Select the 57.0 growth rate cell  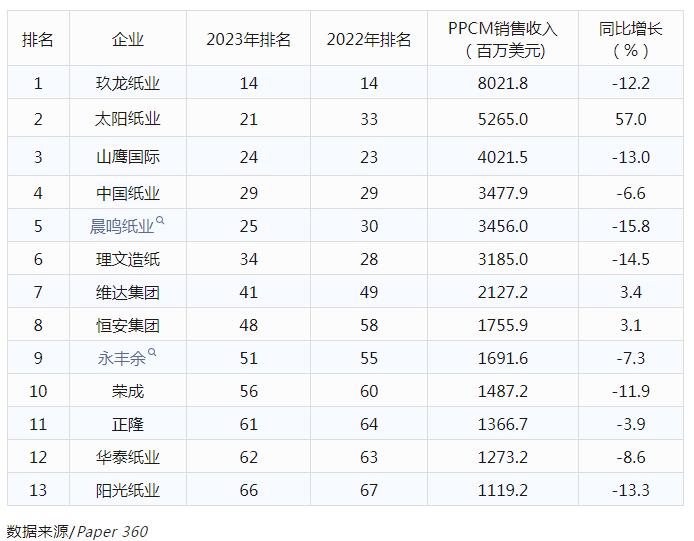630,119
